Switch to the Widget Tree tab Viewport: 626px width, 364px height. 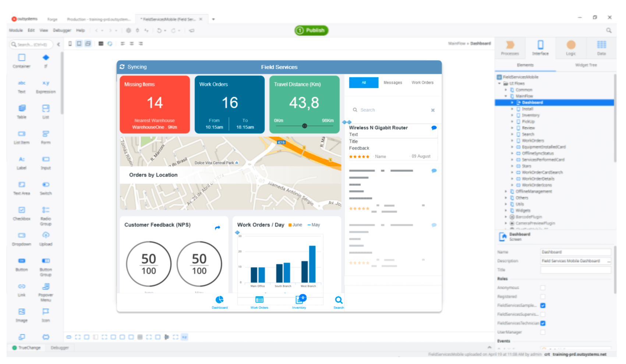pyautogui.click(x=586, y=65)
